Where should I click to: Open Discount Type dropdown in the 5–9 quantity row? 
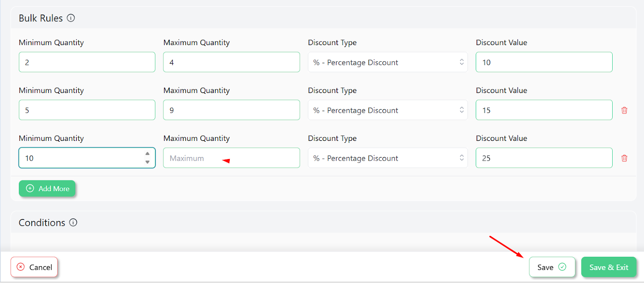point(388,110)
